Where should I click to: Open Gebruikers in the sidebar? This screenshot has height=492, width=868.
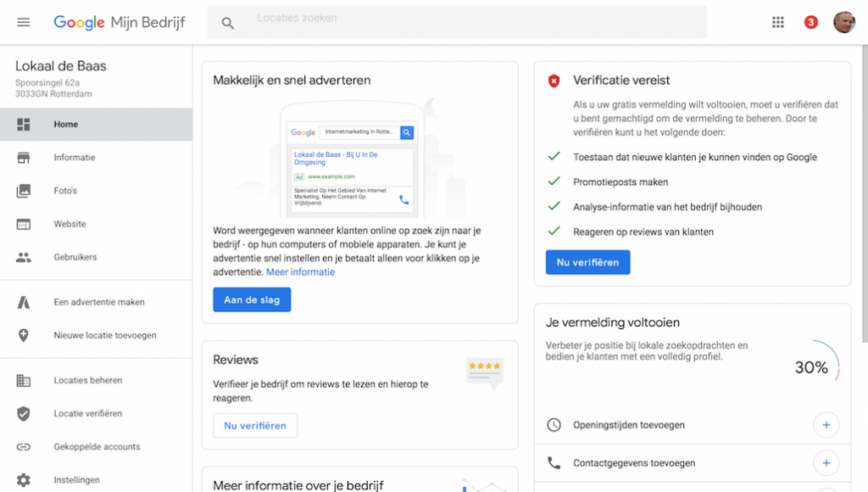click(x=97, y=257)
